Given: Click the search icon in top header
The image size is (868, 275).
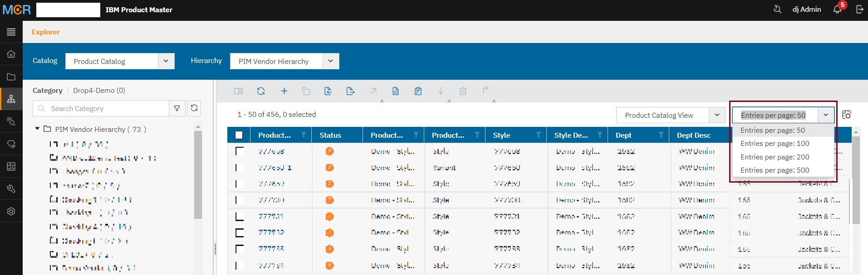Looking at the screenshot, I should tap(777, 10).
